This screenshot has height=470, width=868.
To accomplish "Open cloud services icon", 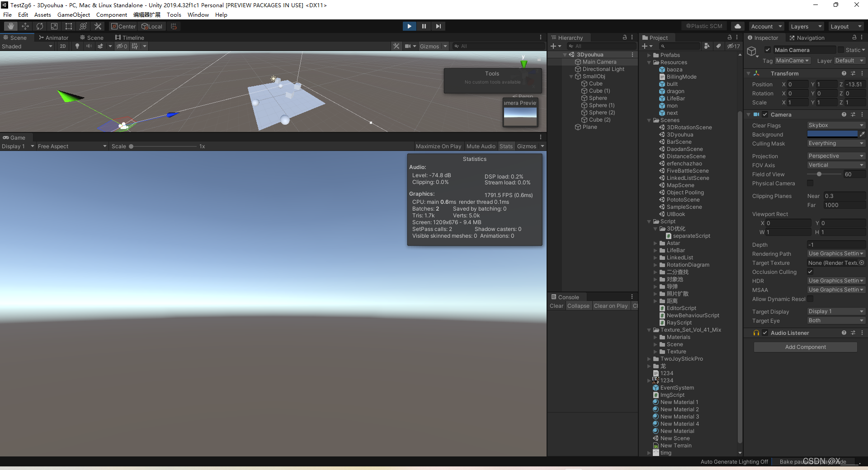I will click(x=738, y=26).
